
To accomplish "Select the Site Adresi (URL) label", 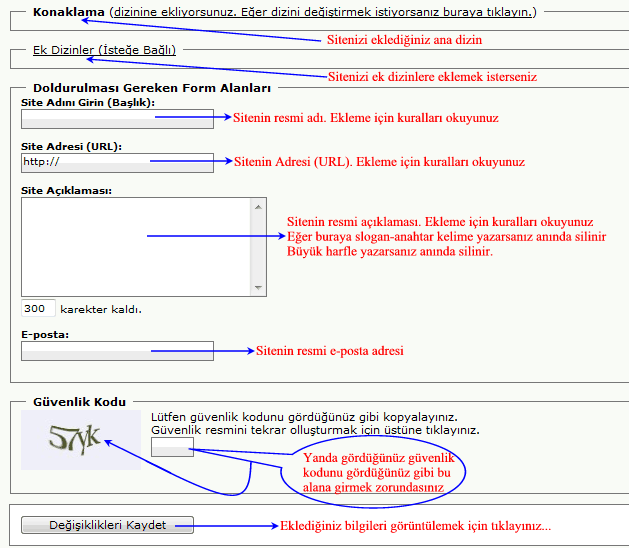I will 71,146.
